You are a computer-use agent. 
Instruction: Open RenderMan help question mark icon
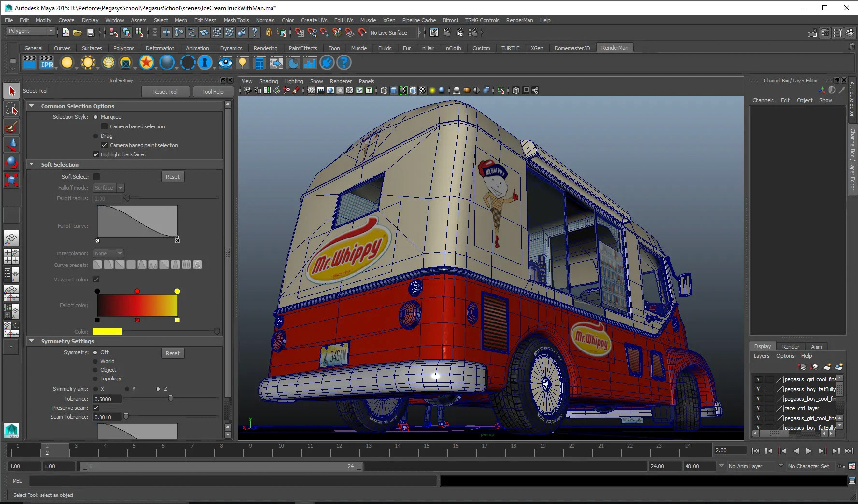343,62
